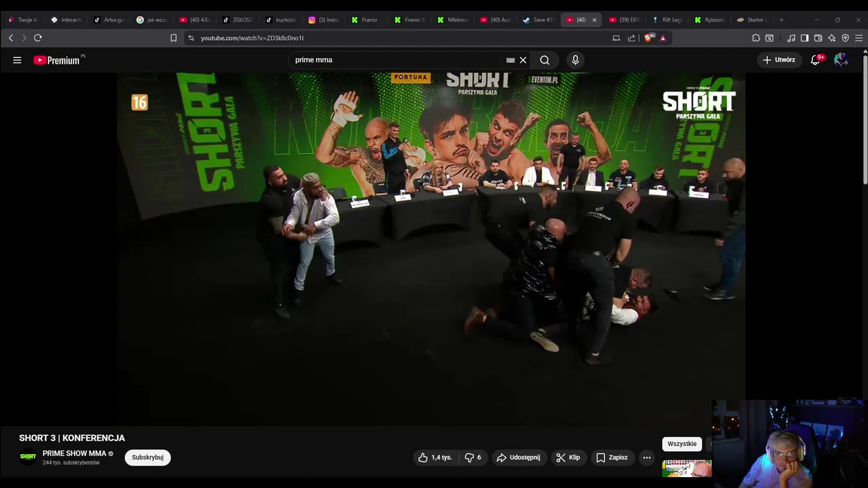The image size is (868, 488).
Task: Reload the page
Action: click(x=38, y=38)
